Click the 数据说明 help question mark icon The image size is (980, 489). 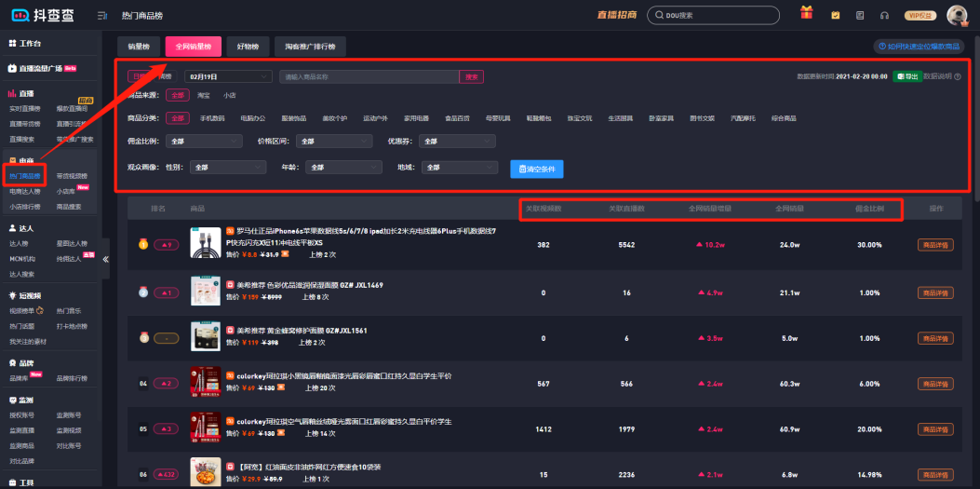[x=957, y=76]
